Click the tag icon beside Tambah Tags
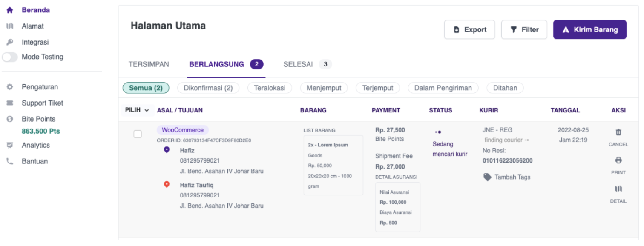Image resolution: width=644 pixels, height=246 pixels. 488,177
